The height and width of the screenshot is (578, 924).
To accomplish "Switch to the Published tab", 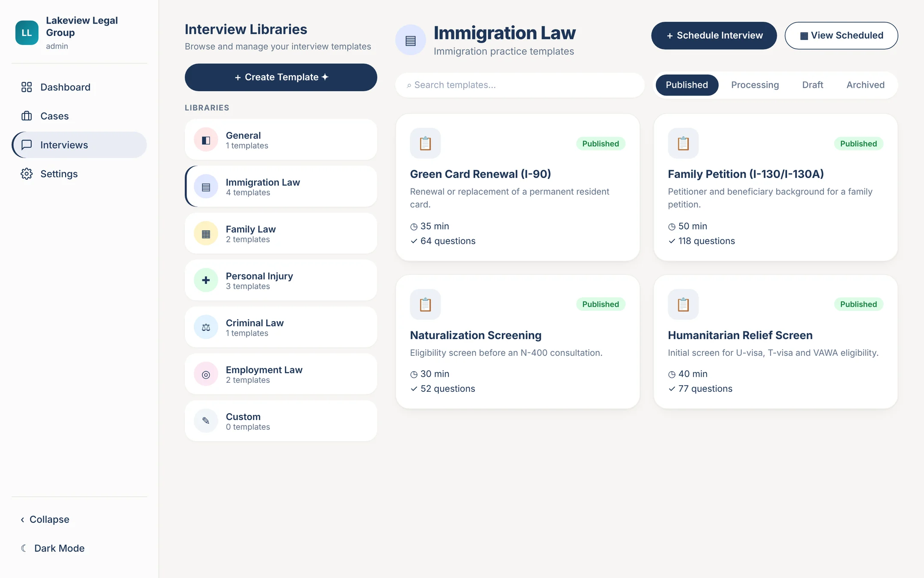I will coord(687,85).
